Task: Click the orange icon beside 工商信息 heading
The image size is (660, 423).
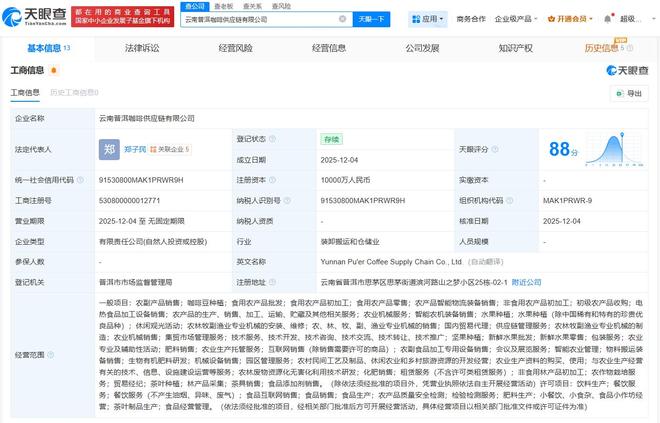Action: point(53,70)
